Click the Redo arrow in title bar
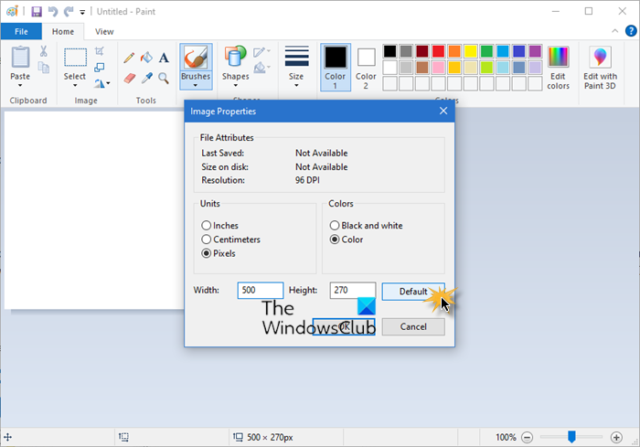Image resolution: width=640 pixels, height=447 pixels. click(68, 11)
